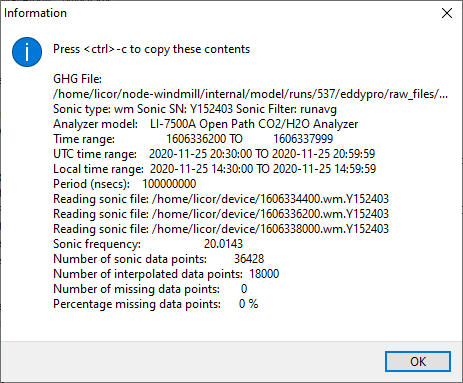This screenshot has height=383, width=463.
Task: Click the Local time range line
Action: click(215, 169)
